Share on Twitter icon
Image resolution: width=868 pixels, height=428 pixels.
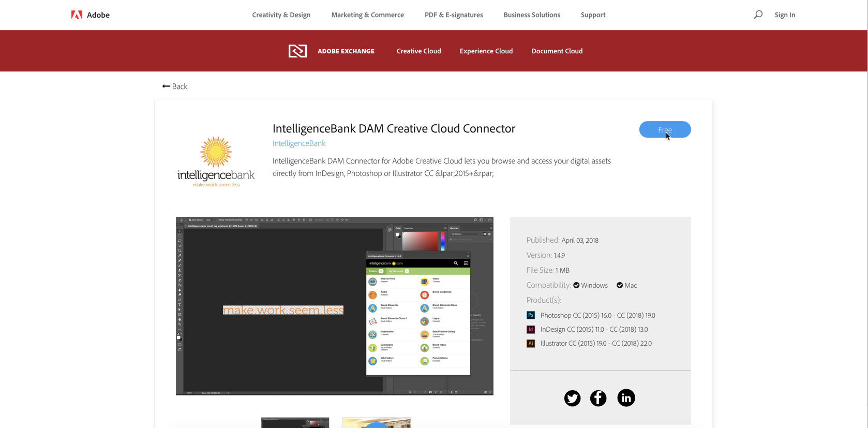pyautogui.click(x=572, y=398)
